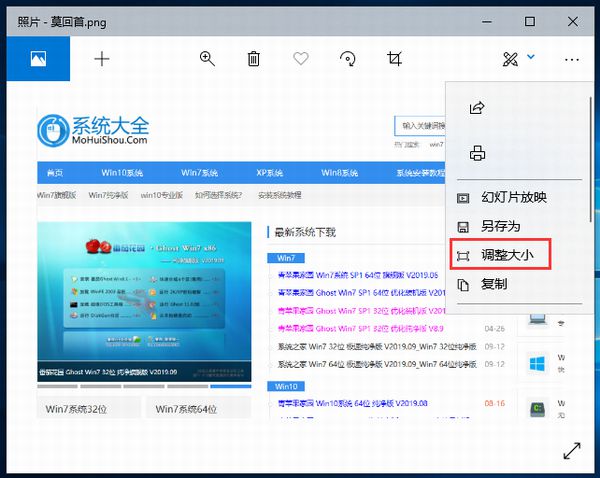Screen dimensions: 600x478
Task: Add photo to favorites with heart icon
Action: pos(300,59)
